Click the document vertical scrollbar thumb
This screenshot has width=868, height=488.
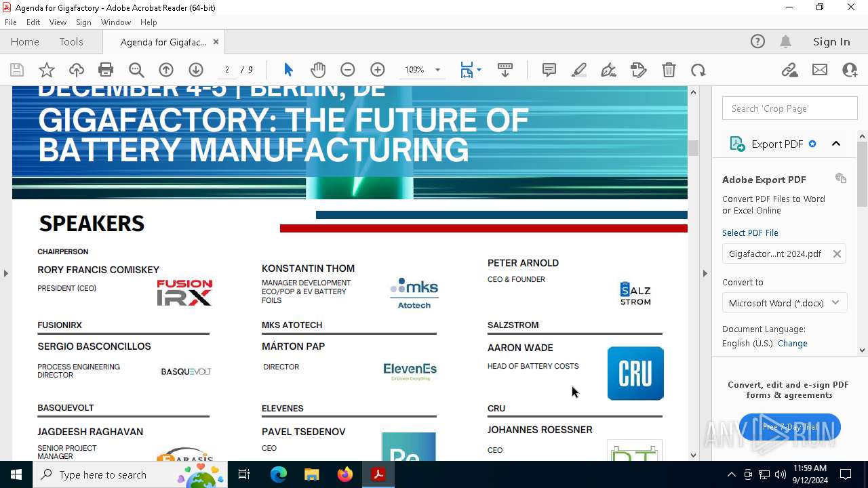[693, 148]
